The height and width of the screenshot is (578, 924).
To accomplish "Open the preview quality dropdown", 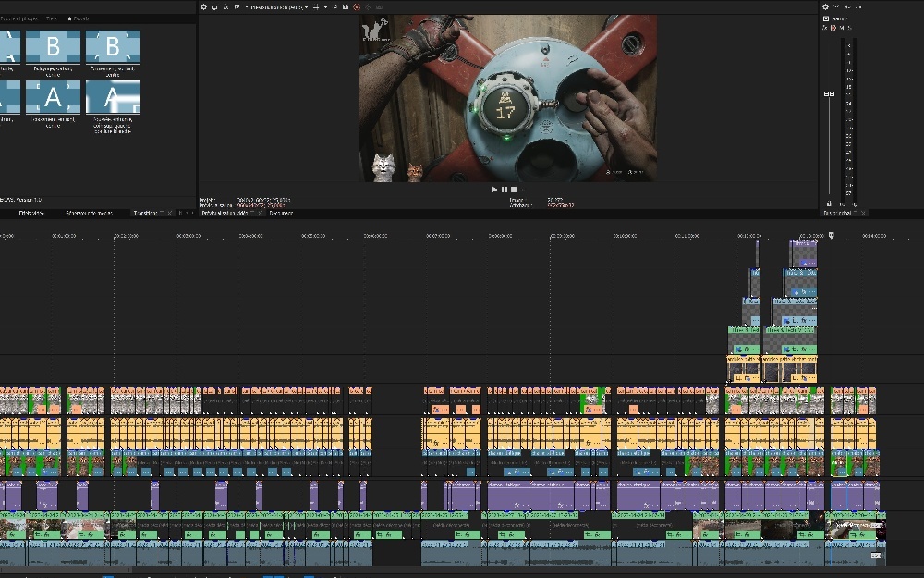I will point(277,6).
